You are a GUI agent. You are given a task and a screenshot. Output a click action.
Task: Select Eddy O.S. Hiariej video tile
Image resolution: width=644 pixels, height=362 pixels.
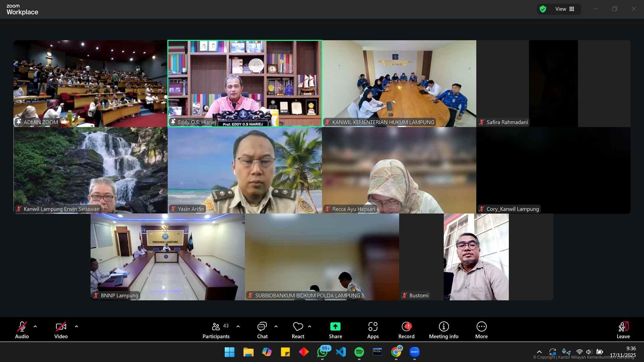245,83
